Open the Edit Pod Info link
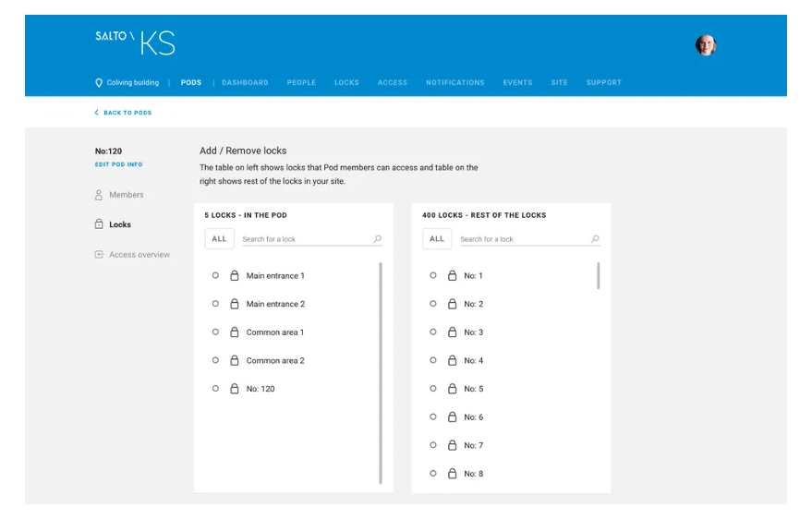The image size is (812, 519). (118, 164)
